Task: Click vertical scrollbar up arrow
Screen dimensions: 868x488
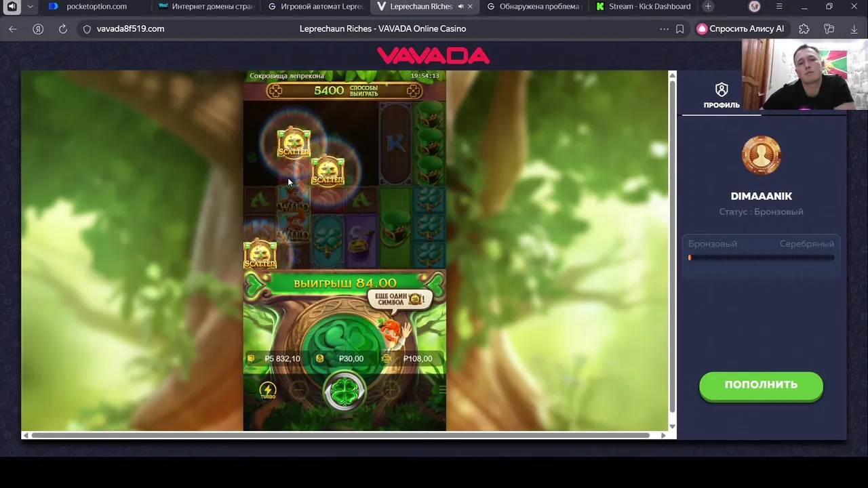Action: pos(673,75)
